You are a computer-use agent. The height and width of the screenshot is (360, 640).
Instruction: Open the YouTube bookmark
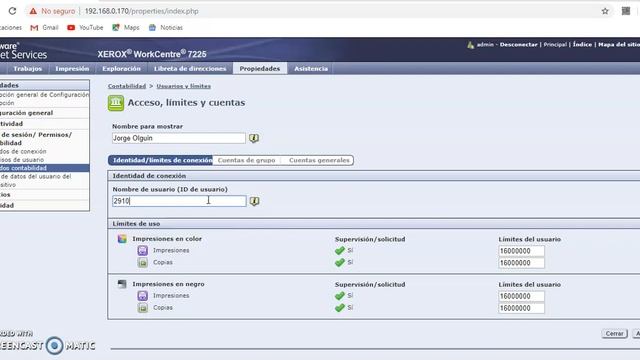pyautogui.click(x=85, y=27)
